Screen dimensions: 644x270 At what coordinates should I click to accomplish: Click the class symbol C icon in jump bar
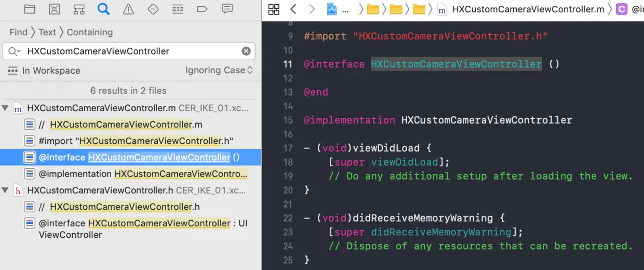(621, 9)
